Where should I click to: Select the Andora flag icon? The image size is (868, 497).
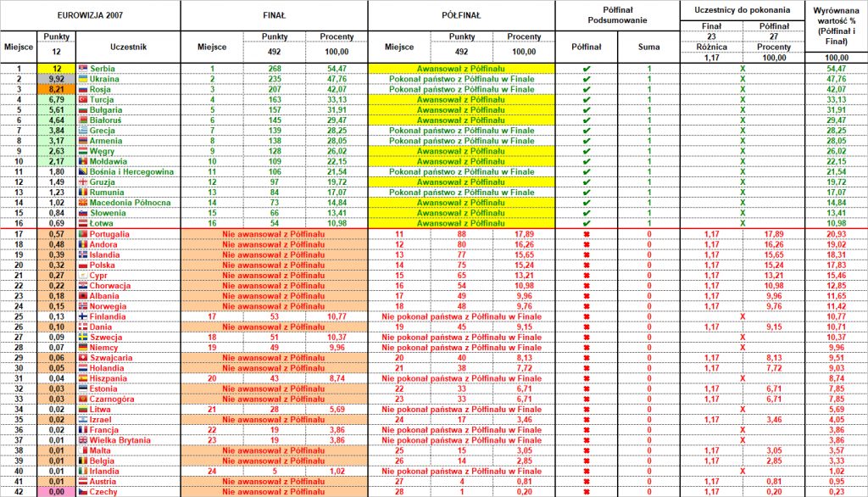click(83, 244)
